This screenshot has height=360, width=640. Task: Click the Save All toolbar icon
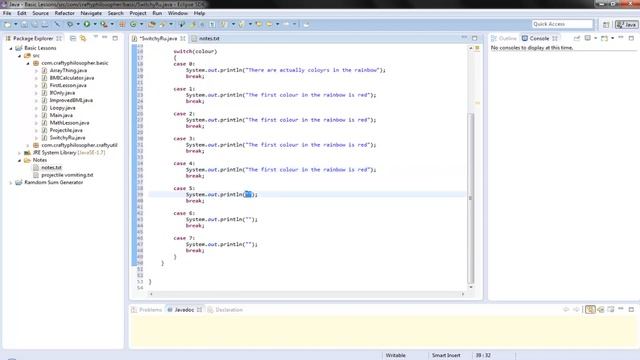(x=35, y=24)
